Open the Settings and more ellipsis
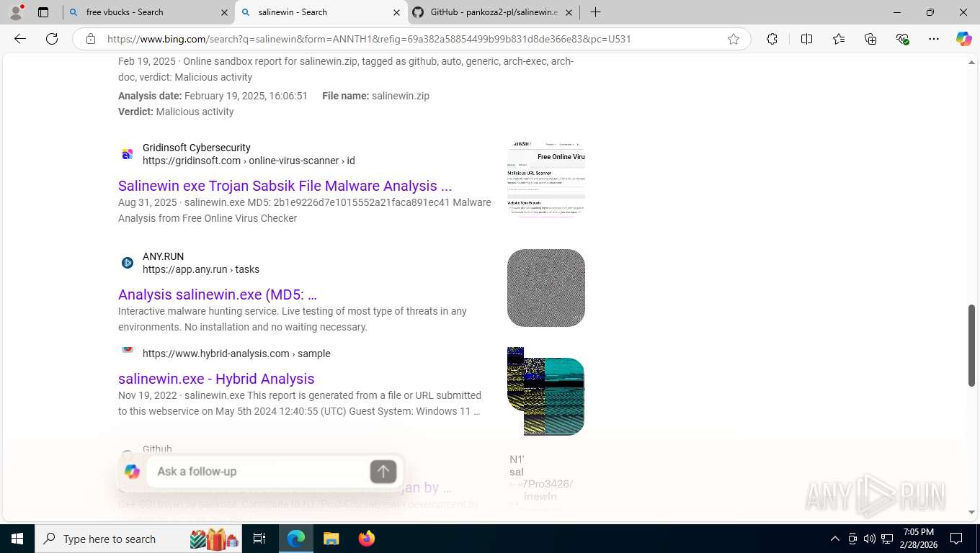The image size is (980, 553). 934,39
